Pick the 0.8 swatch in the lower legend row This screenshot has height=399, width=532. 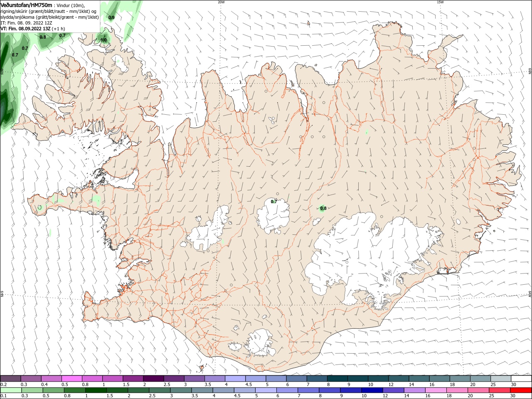click(74, 390)
